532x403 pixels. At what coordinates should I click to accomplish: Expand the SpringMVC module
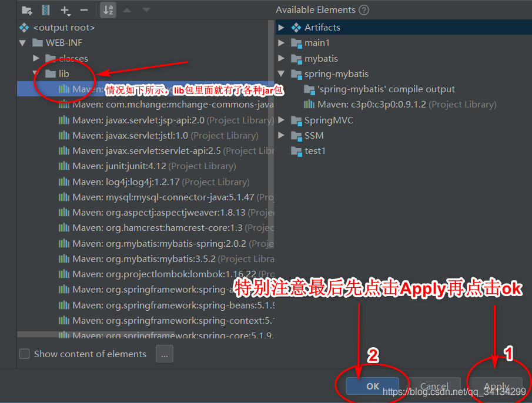pyautogui.click(x=281, y=120)
